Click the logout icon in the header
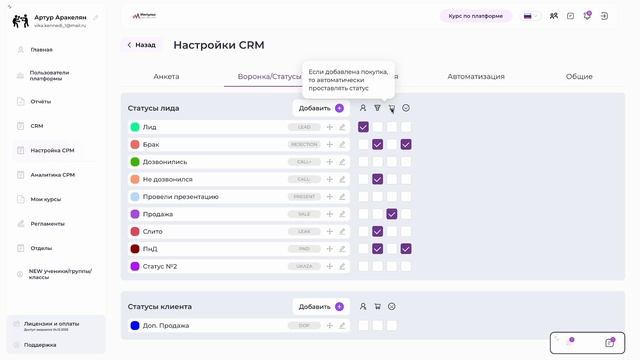The height and width of the screenshot is (360, 640). [x=604, y=16]
